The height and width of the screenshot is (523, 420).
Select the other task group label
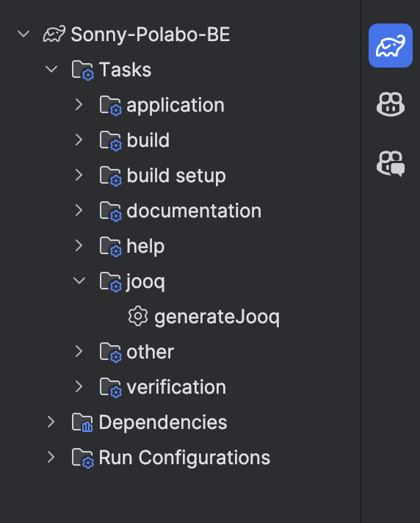[150, 352]
